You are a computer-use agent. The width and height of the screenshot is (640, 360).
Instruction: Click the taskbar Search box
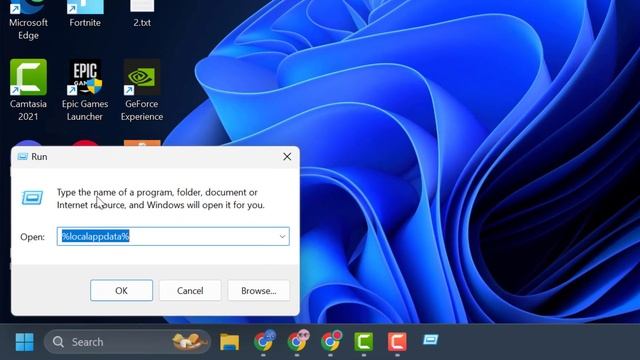coord(127,342)
